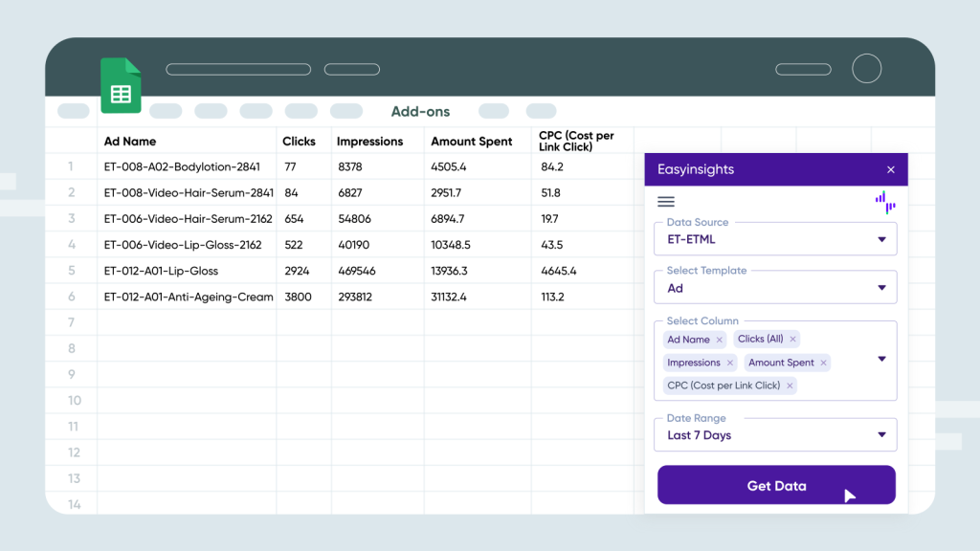Remove the Impressions column chip
Image resolution: width=980 pixels, height=551 pixels.
(730, 363)
